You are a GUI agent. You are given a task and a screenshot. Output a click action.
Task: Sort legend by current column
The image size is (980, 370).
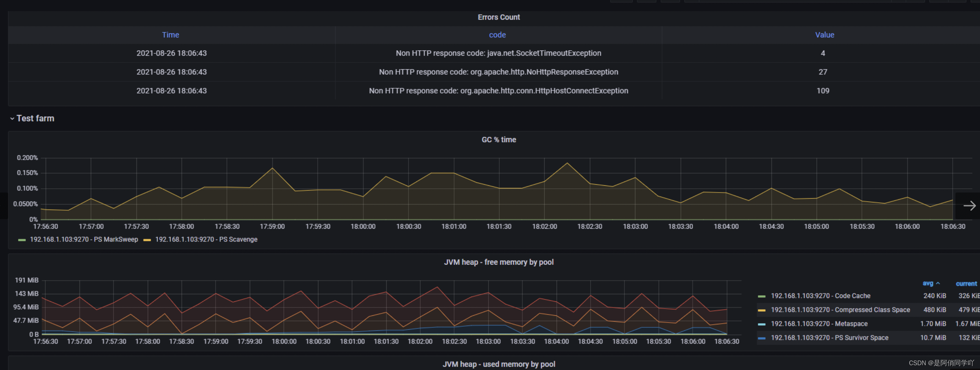[x=966, y=284]
